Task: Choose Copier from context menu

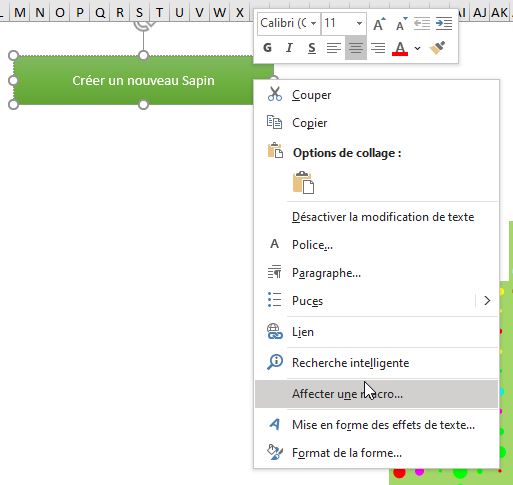Action: [377, 123]
